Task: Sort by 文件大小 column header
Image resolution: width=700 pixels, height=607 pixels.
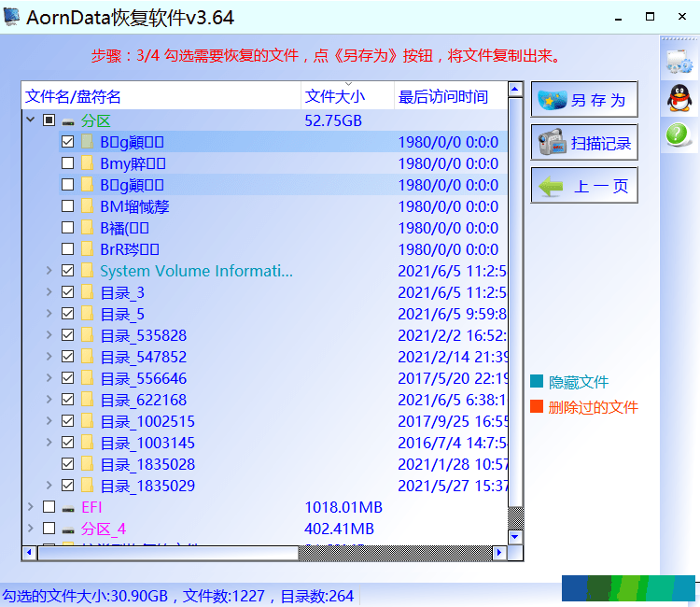Action: coord(348,96)
